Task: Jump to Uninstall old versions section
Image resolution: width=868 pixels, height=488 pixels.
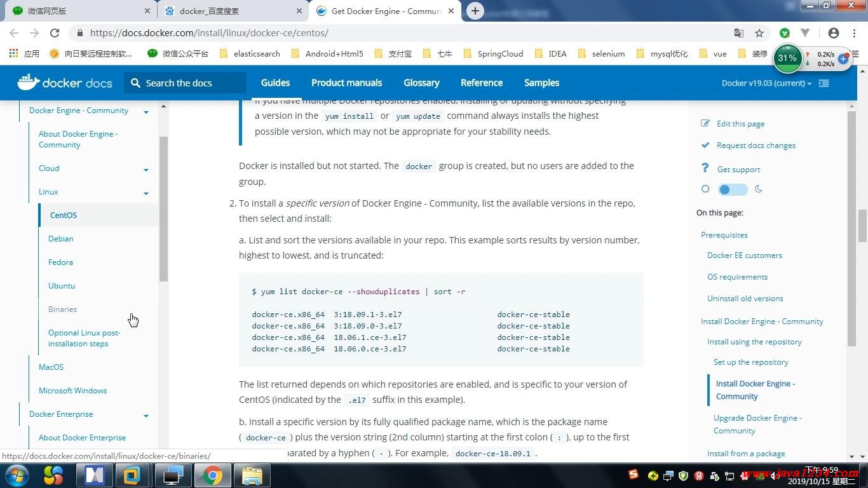Action: pos(745,298)
